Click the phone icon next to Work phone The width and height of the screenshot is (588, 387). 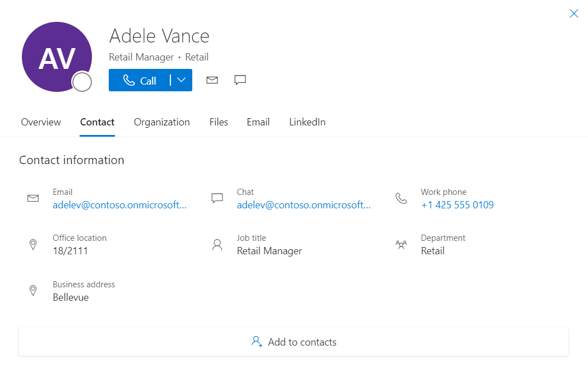tap(401, 198)
